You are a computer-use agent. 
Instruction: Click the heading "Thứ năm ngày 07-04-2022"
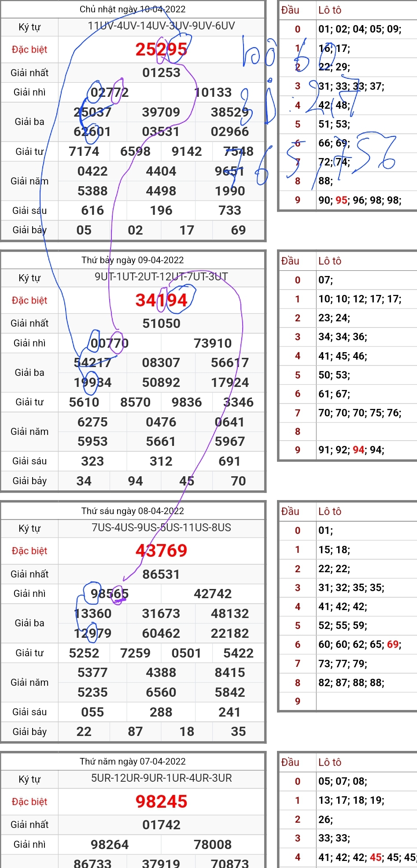point(133,761)
